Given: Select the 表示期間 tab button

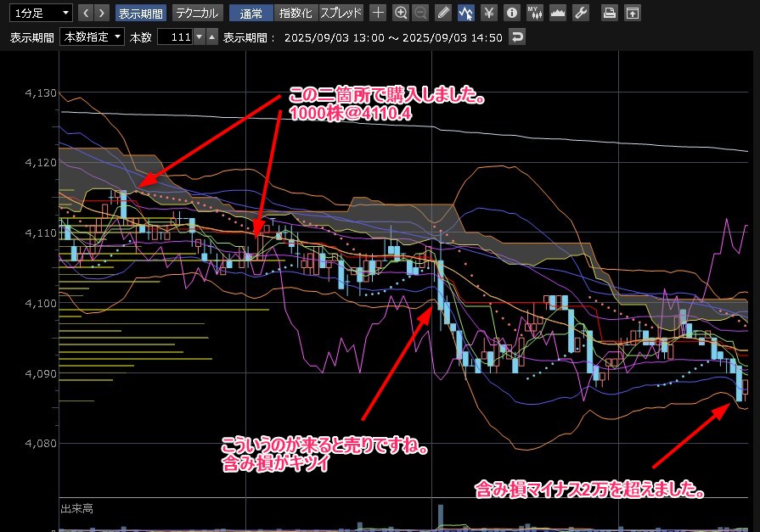Looking at the screenshot, I should click(141, 13).
